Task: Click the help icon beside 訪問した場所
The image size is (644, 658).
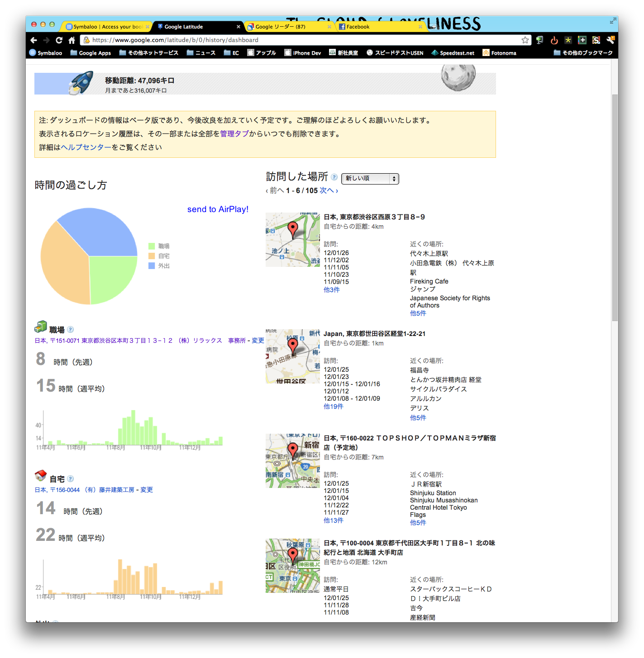Action: 334,177
